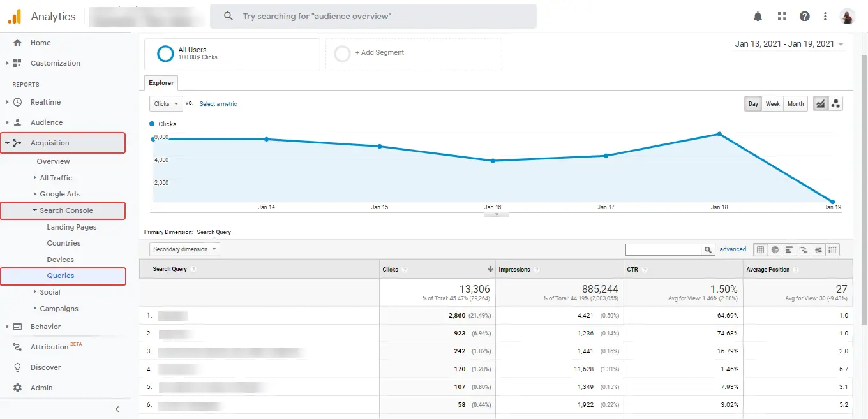Click inside the table search field
The height and width of the screenshot is (419, 868).
click(x=664, y=249)
